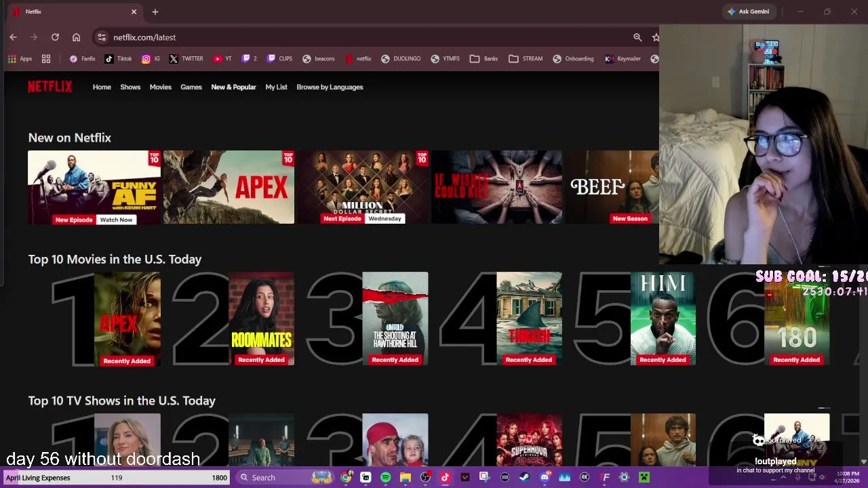Open If Wishes Could Kill thumbnail
868x488 pixels.
pos(496,187)
